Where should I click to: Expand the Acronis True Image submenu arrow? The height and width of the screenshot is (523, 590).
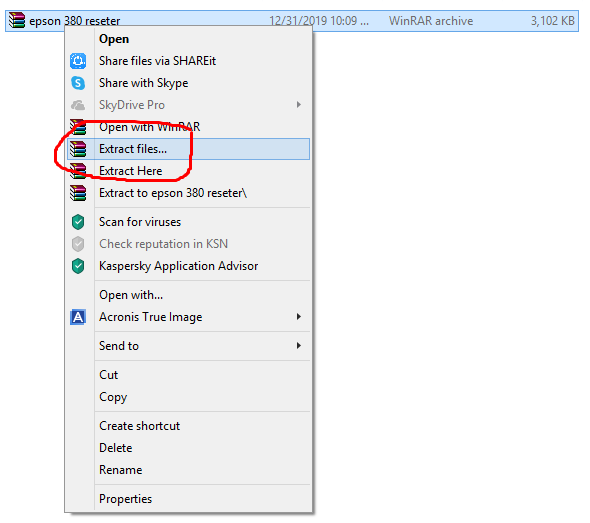299,316
